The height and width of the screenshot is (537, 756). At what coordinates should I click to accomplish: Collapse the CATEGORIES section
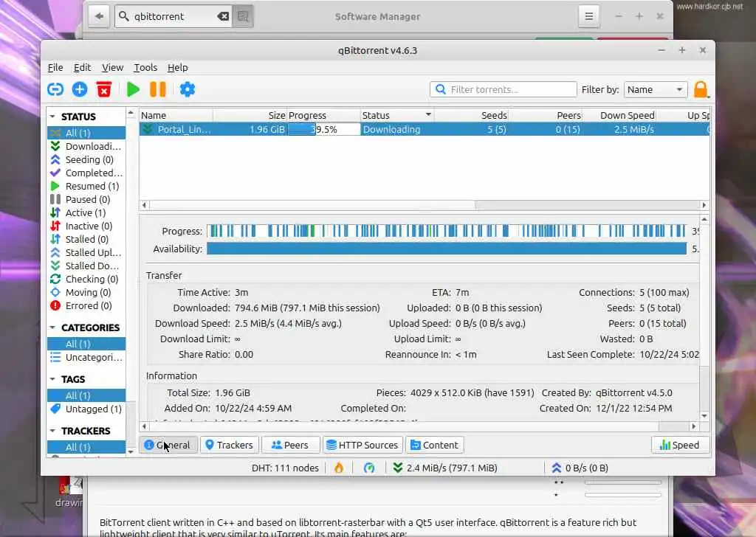(x=52, y=328)
